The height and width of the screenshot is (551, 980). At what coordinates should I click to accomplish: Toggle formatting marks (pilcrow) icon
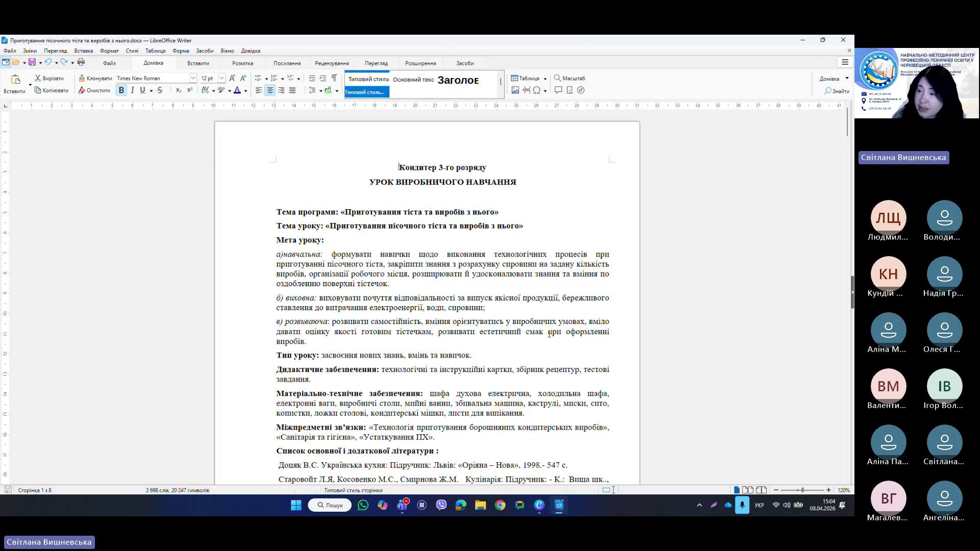(x=334, y=78)
